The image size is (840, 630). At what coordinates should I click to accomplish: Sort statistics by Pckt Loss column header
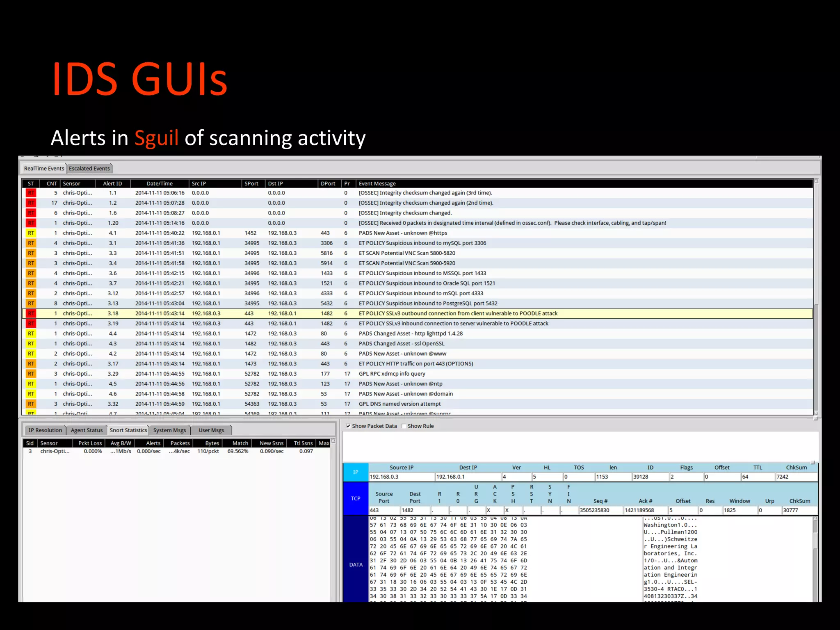pos(90,443)
